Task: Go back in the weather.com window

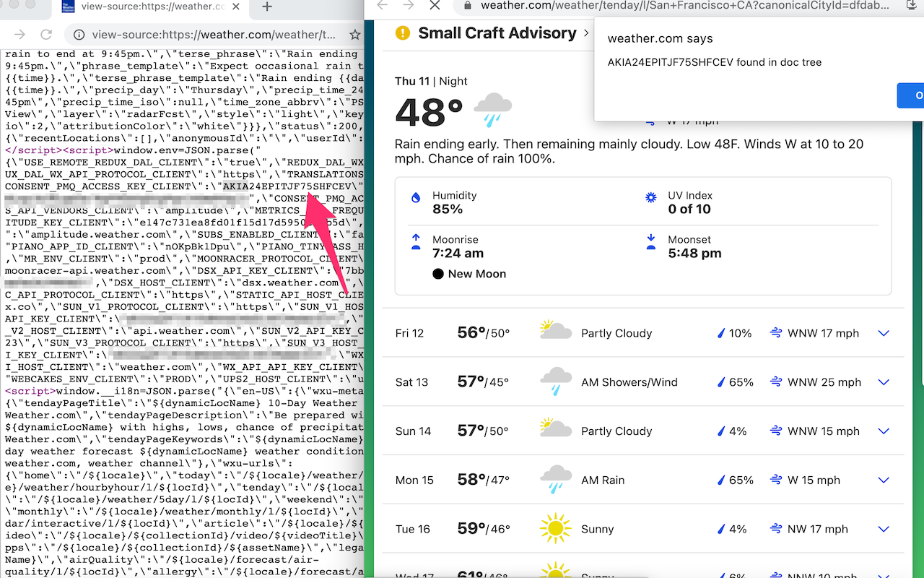Action: point(383,5)
